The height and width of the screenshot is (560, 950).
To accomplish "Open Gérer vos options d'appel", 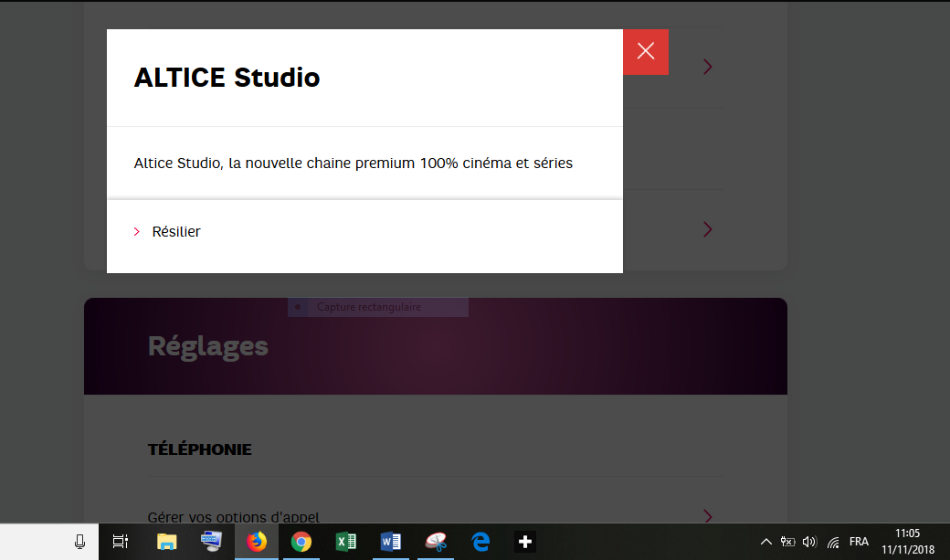I will pos(233,516).
